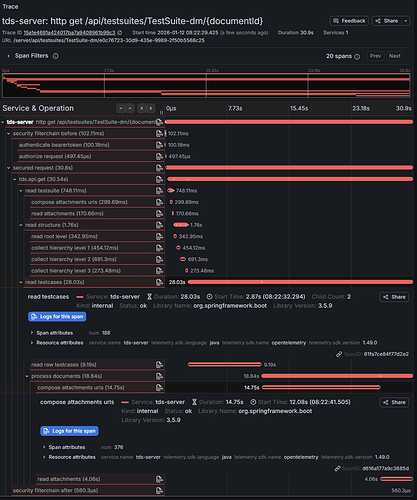Copy span link for SpanID 61fa7ce84f77d2e2
This screenshot has height=500, width=417.
point(339,354)
